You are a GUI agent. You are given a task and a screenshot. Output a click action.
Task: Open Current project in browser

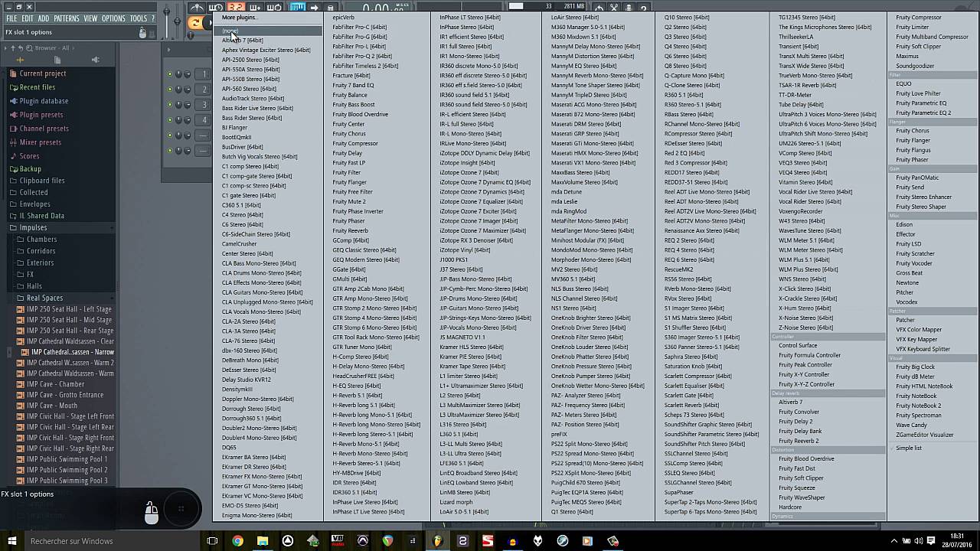(x=43, y=73)
